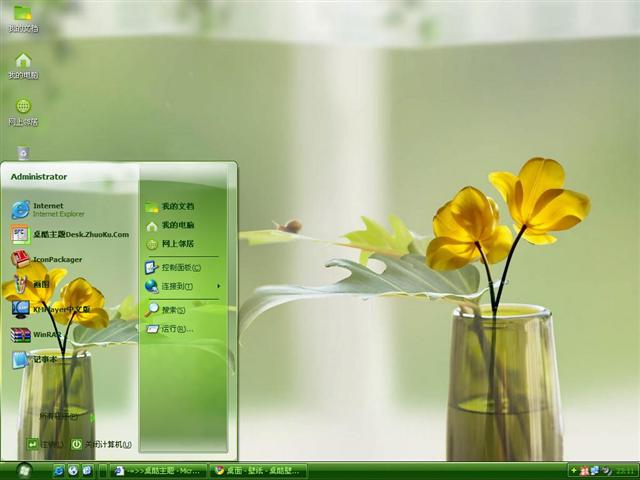Screen dimensions: 640x480
Task: Open 桌酷主题Desk.ZhuoKu.Com in Start menu
Action: tap(70, 235)
